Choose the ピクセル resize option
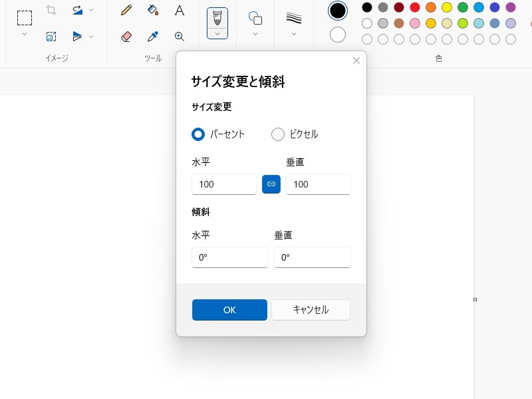This screenshot has width=532, height=399. 278,134
